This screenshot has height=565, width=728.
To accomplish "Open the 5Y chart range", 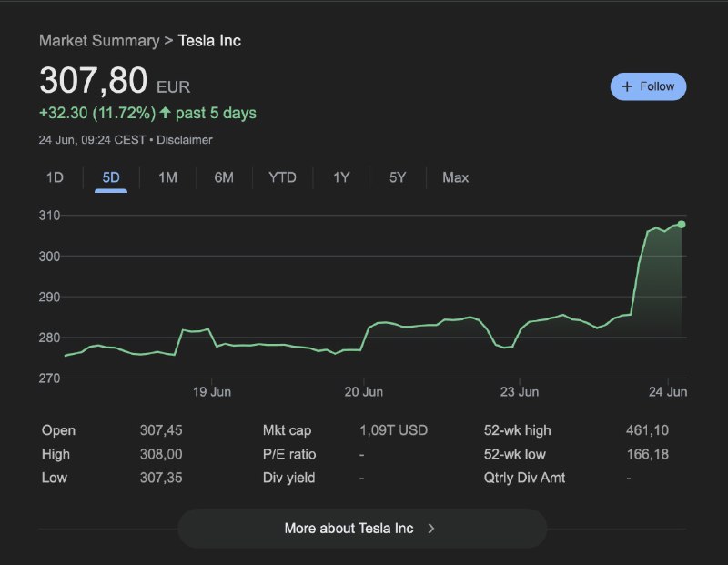I will (398, 177).
